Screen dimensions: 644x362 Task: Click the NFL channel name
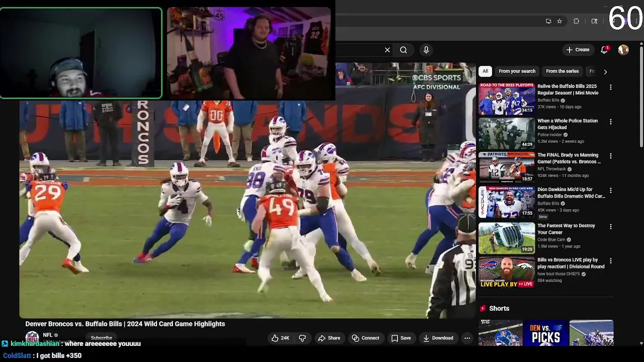click(48, 335)
